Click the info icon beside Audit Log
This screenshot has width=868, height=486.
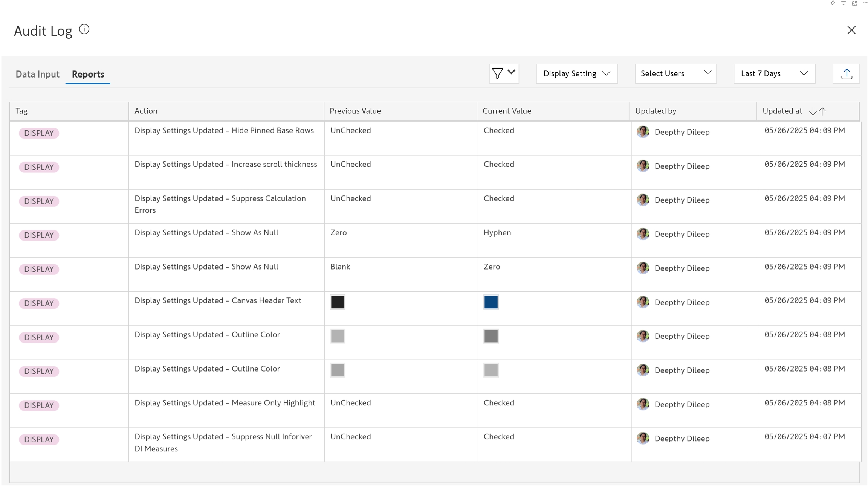click(84, 29)
